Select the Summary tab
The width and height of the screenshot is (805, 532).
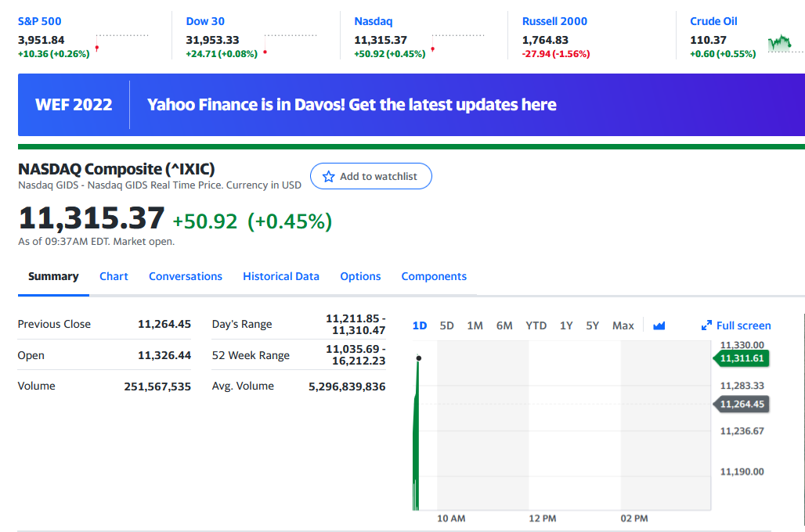[x=53, y=276]
